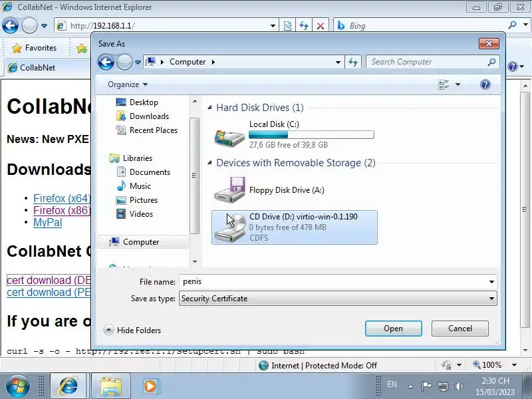The image size is (532, 399).
Task: Toggle Compatibility View icon in IE
Action: tap(287, 26)
